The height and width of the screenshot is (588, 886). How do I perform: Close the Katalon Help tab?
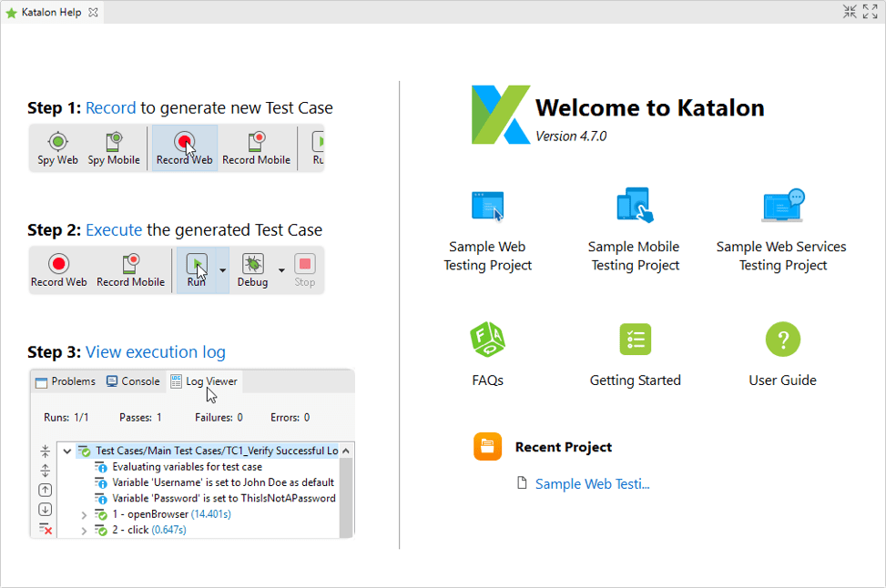pos(93,12)
